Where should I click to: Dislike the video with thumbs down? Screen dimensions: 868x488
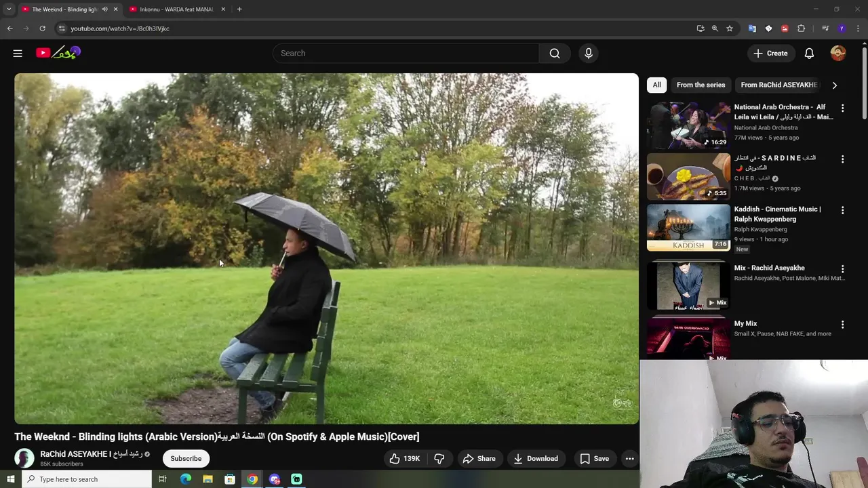tap(439, 459)
